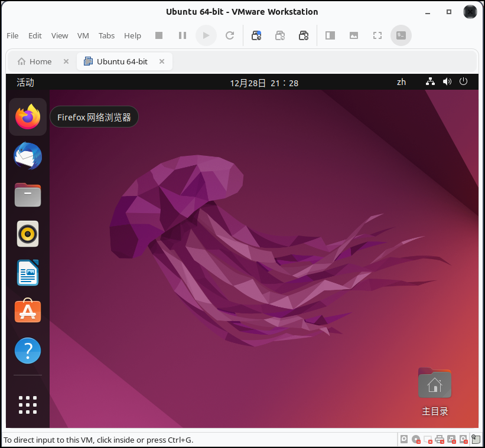Open the power system menu icon

tap(463, 81)
